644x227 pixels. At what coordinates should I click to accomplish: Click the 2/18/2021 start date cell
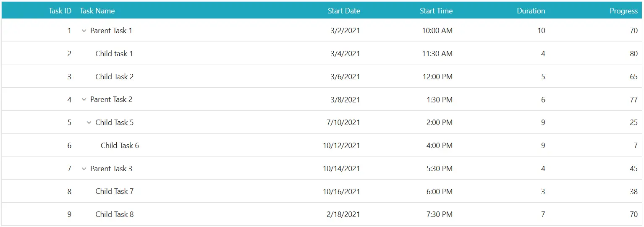coord(343,214)
